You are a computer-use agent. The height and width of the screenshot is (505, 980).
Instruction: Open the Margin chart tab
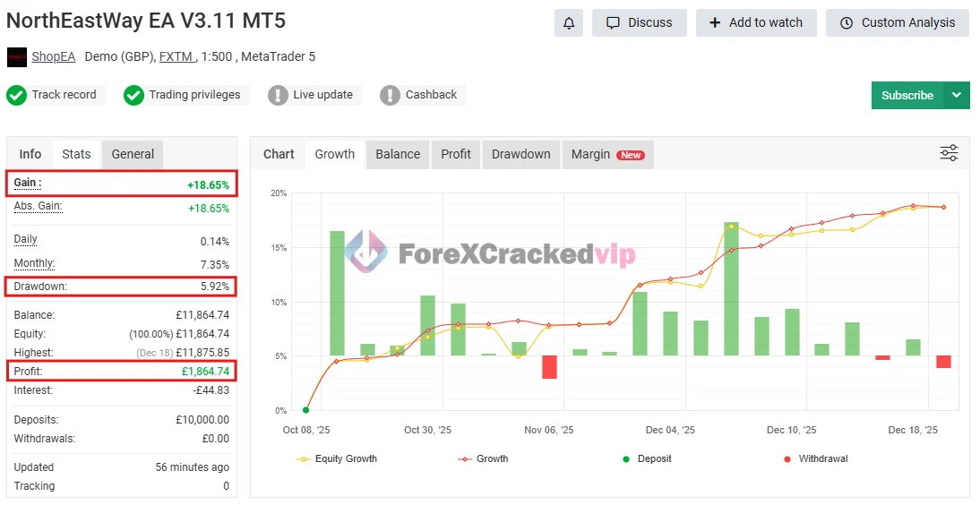[x=606, y=154]
